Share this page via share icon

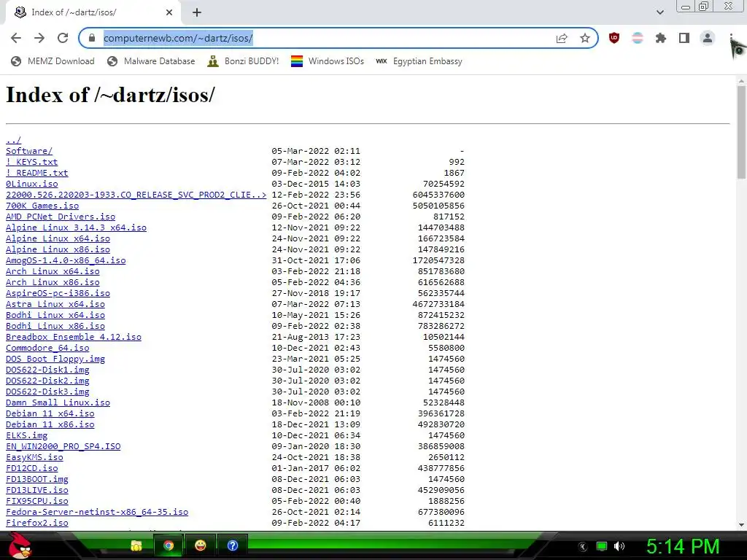point(562,38)
